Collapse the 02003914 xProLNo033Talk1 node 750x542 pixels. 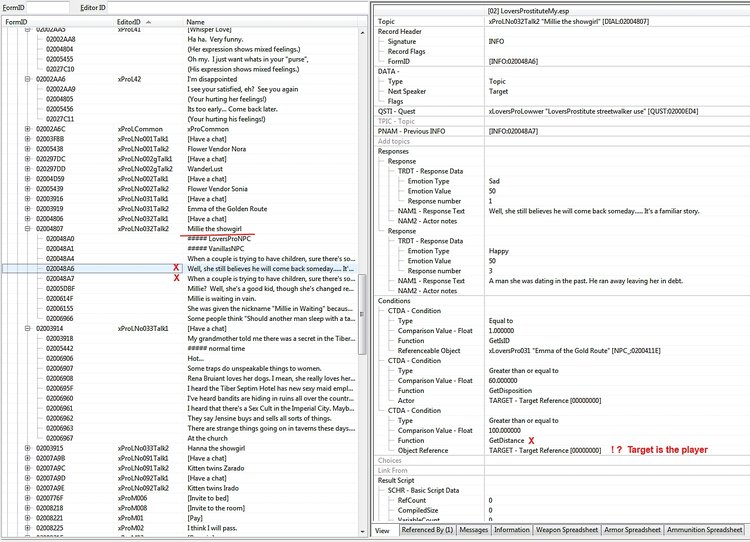[28, 329]
